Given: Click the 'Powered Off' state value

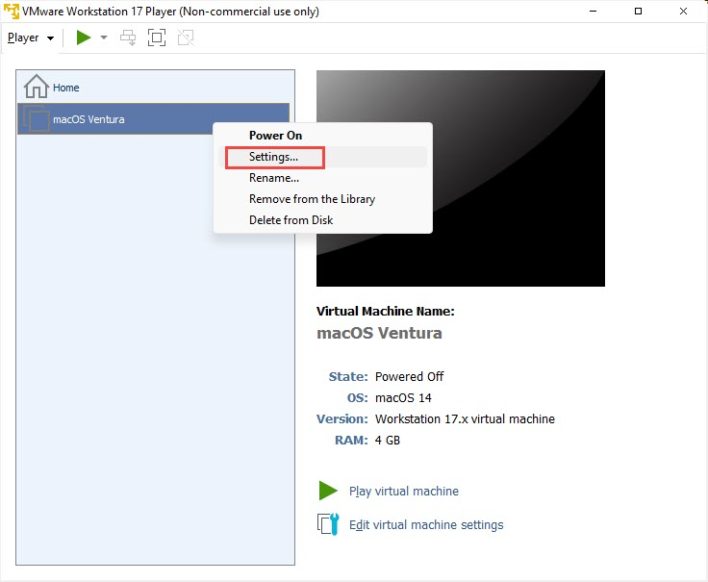Looking at the screenshot, I should pos(410,377).
